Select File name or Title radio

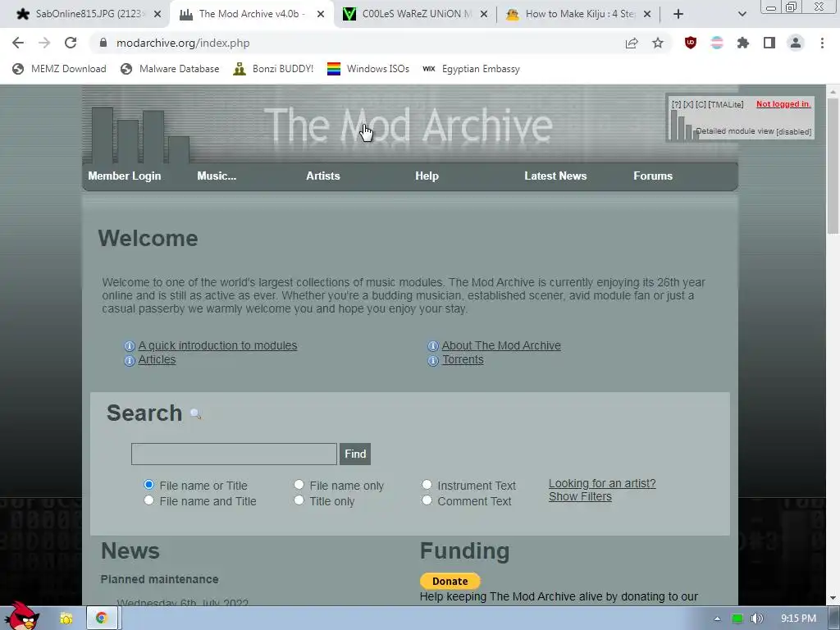[149, 485]
